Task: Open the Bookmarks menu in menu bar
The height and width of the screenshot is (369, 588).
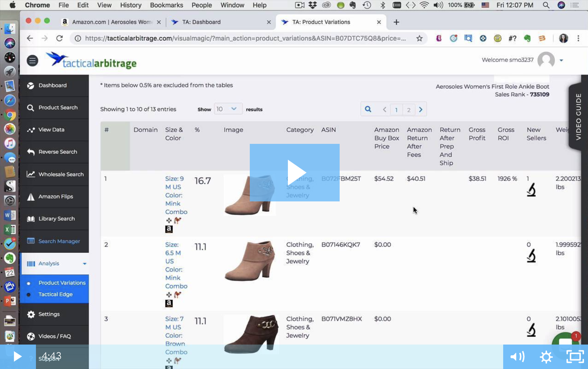Action: pos(166,5)
